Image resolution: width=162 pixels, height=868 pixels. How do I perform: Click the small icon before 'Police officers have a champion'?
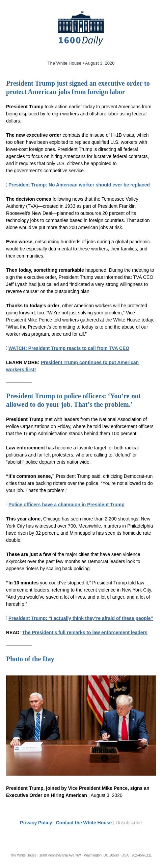[x=7, y=505]
